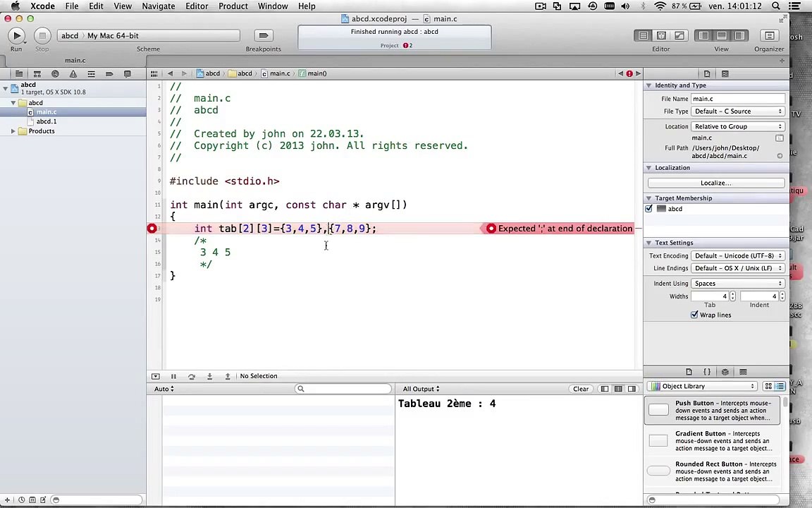The width and height of the screenshot is (812, 508).
Task: Select Assistant editor mode
Action: (x=661, y=35)
